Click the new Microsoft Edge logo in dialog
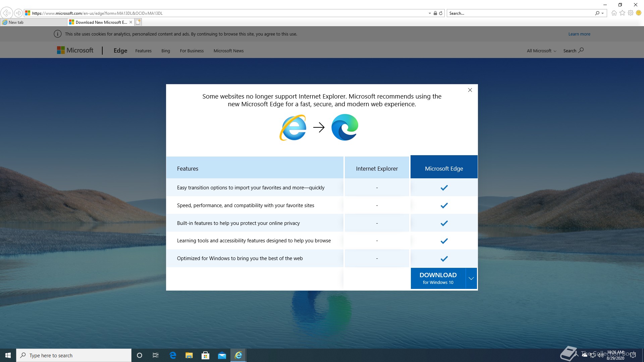Viewport: 644px width, 362px height. 345,127
